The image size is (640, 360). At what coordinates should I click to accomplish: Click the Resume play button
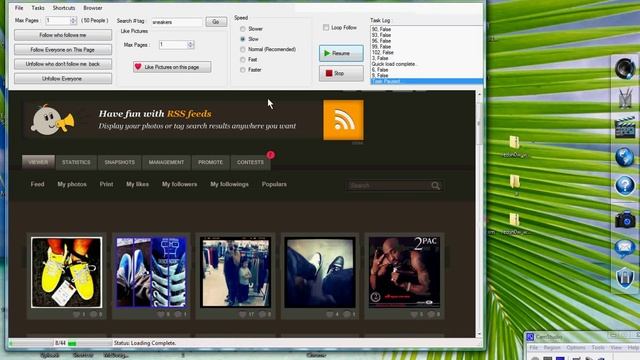click(341, 53)
